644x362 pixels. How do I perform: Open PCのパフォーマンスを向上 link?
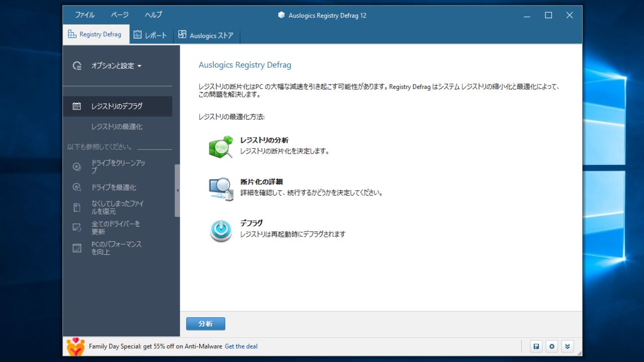coord(117,248)
